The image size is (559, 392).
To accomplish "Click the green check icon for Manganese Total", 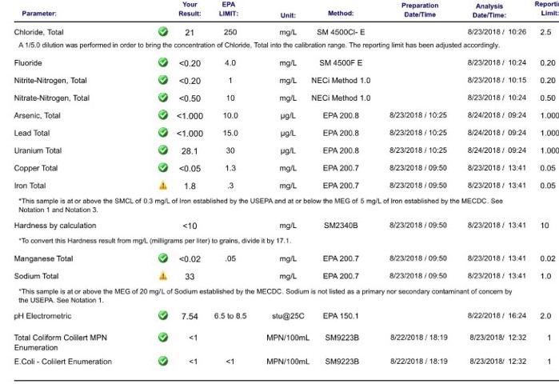I will [x=163, y=258].
